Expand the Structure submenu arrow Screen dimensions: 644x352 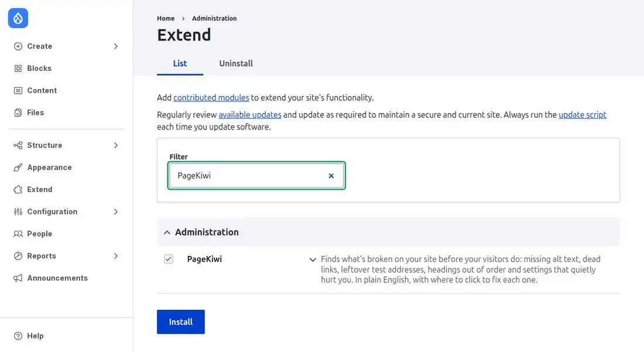coord(116,145)
